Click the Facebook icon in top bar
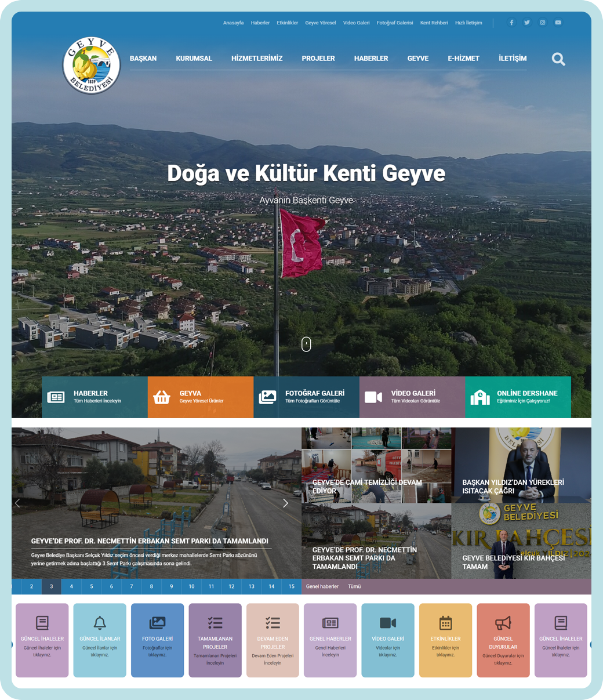Viewport: 603px width, 700px height. coord(511,23)
